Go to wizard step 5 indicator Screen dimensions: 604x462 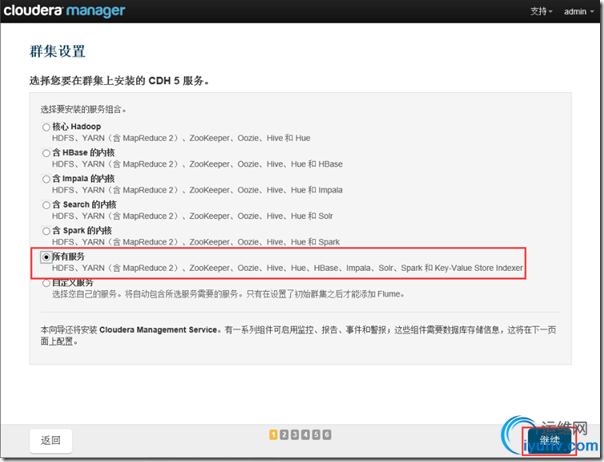tap(316, 435)
